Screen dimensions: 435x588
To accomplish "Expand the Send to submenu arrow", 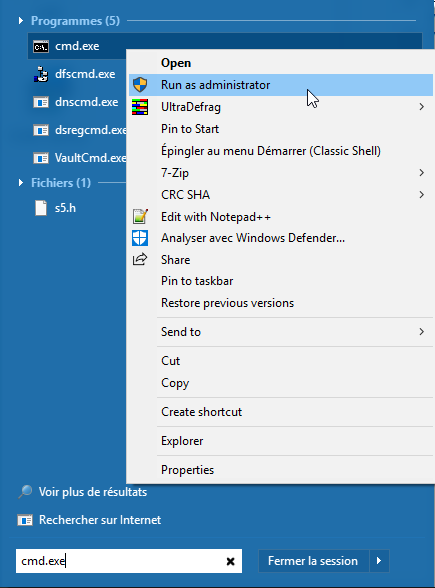I will 422,332.
